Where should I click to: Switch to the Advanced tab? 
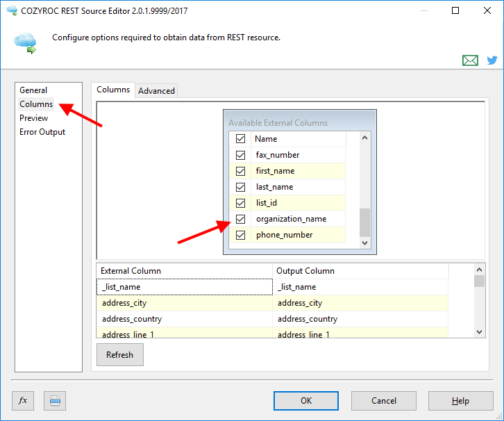coord(156,91)
